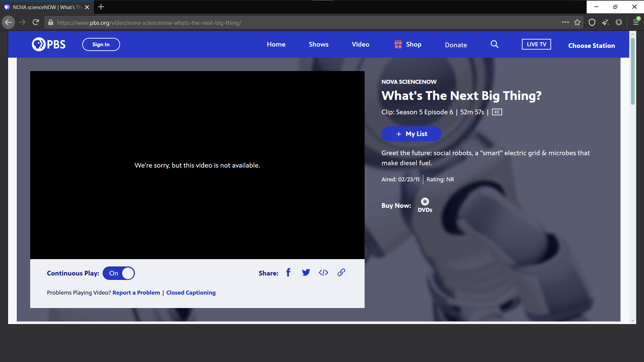Open the Closed Captioning link

click(191, 293)
